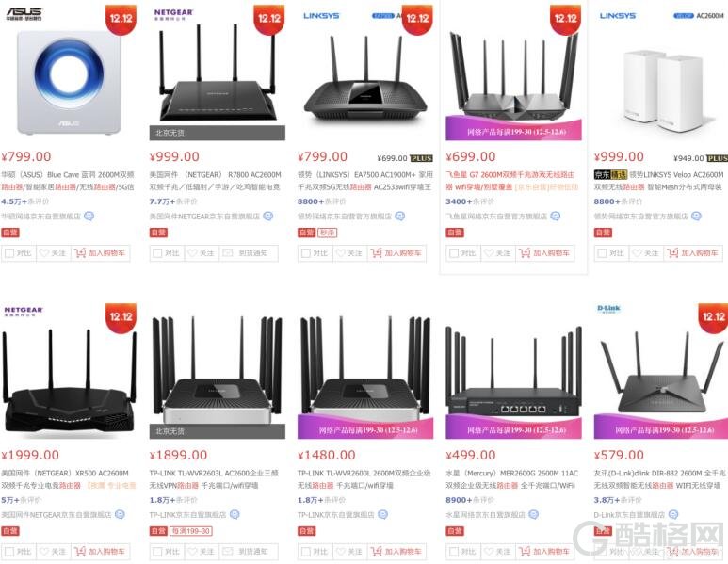728x564 pixels.
Task: Open the ASUS Blue Cave product image
Action: coord(69,79)
